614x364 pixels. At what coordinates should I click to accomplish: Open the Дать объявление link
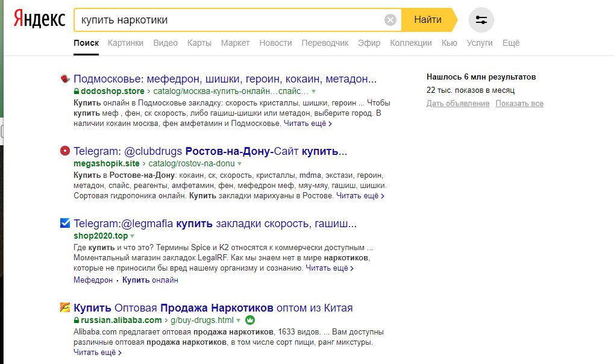tap(458, 104)
